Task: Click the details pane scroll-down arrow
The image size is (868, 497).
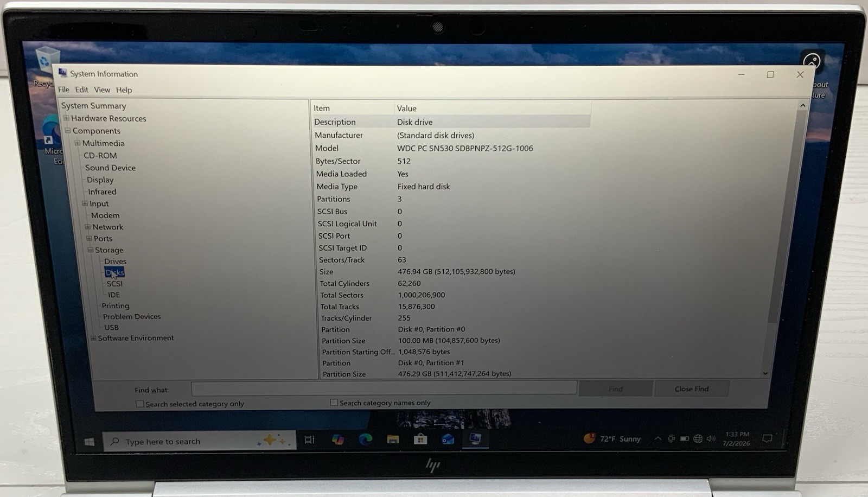Action: point(765,373)
